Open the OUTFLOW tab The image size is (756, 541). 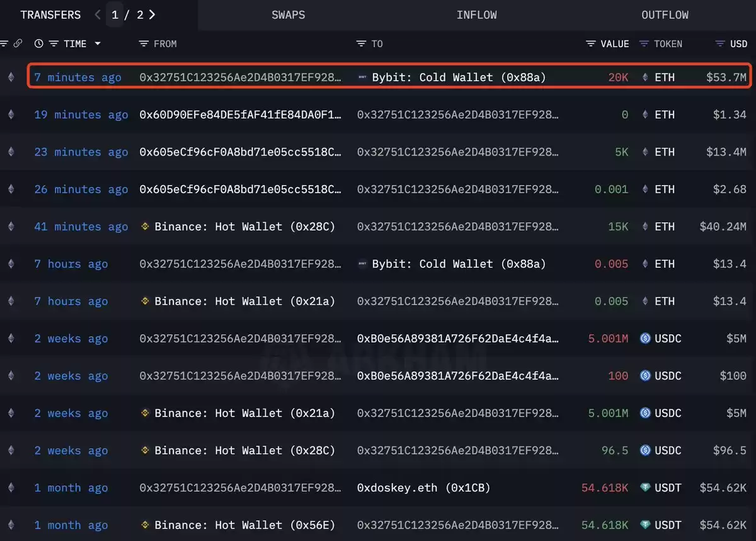pyautogui.click(x=665, y=14)
